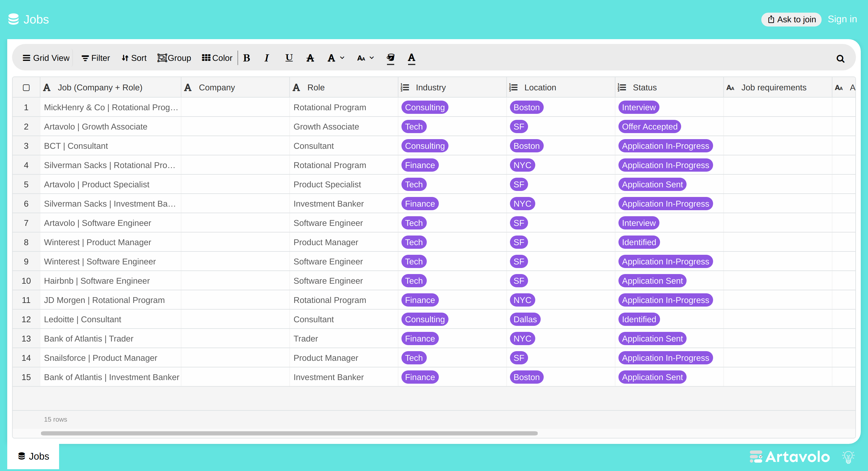
Task: Toggle Bold text formatting
Action: 246,58
